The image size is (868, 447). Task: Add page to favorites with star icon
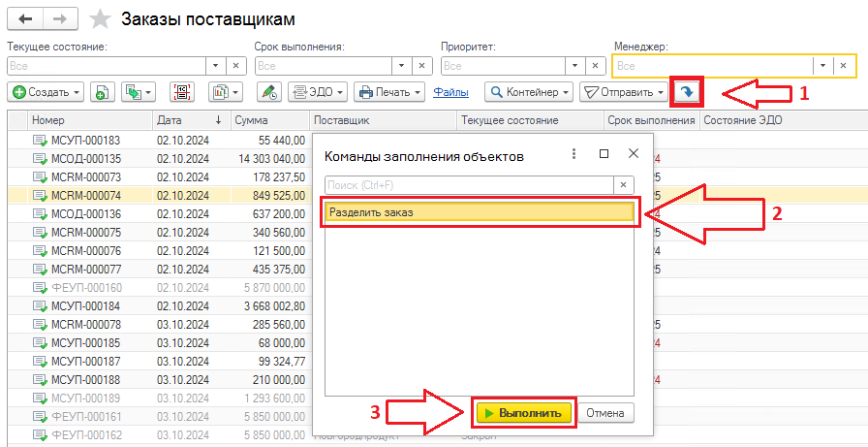pos(99,19)
